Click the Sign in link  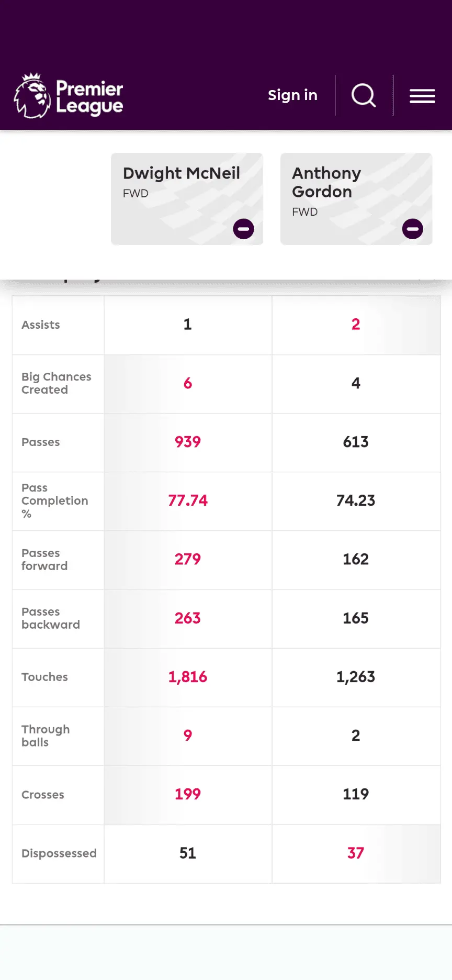(292, 95)
